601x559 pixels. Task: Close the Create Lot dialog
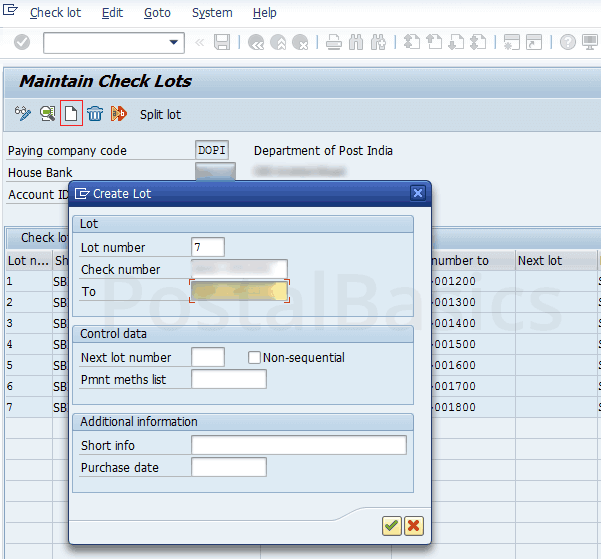pyautogui.click(x=418, y=193)
